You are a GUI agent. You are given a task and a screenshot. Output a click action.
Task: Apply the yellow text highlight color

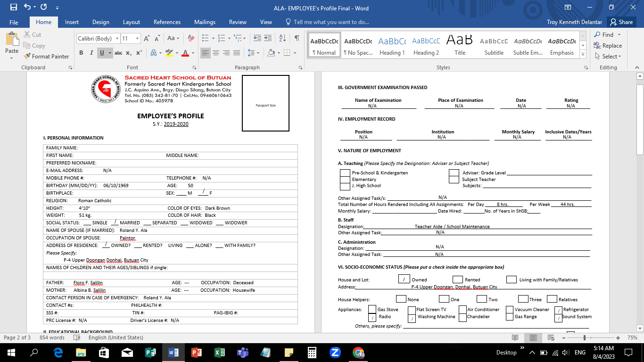click(x=170, y=53)
